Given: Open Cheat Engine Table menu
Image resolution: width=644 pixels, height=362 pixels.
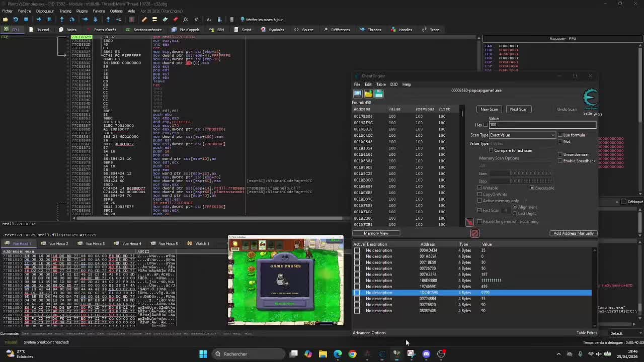Looking at the screenshot, I should click(381, 84).
